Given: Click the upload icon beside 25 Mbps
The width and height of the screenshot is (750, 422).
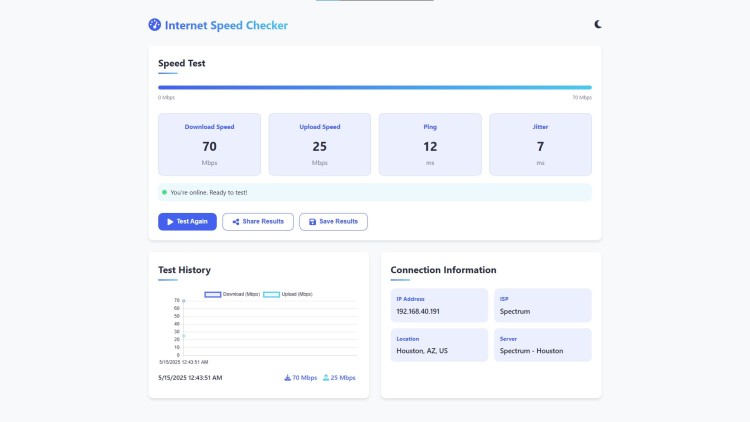Looking at the screenshot, I should 326,378.
